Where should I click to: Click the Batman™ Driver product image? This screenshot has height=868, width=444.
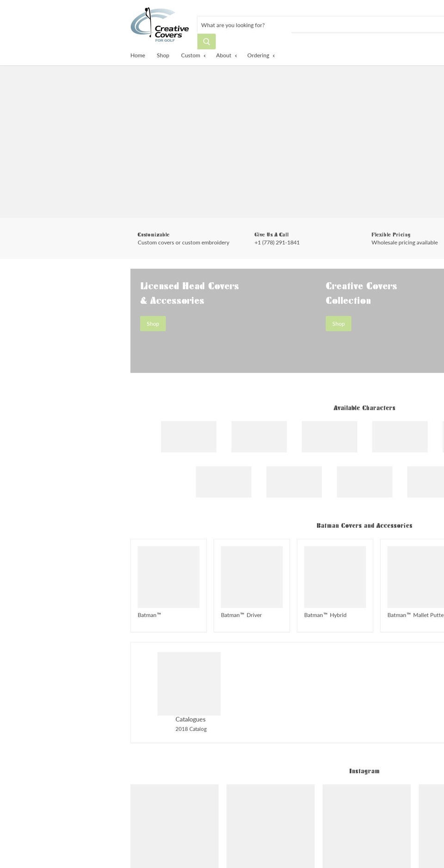coord(252,577)
